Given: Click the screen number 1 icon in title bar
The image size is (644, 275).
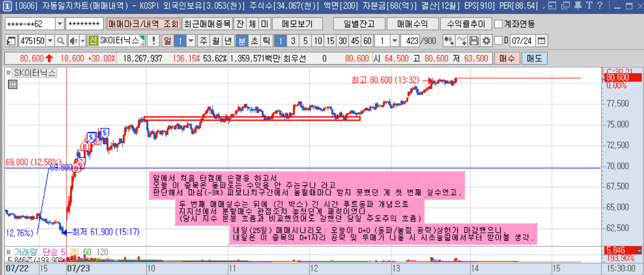Looking at the screenshot, I should click(7, 6).
